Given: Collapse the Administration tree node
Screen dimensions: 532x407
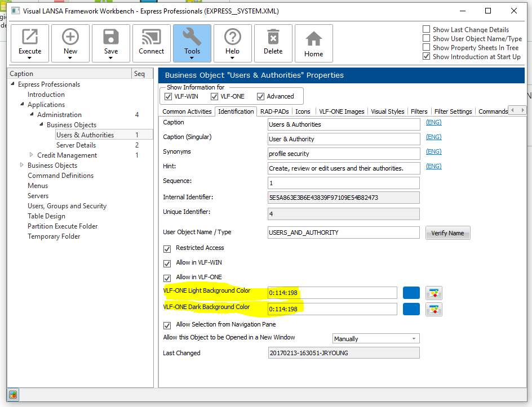Looking at the screenshot, I should [x=32, y=115].
